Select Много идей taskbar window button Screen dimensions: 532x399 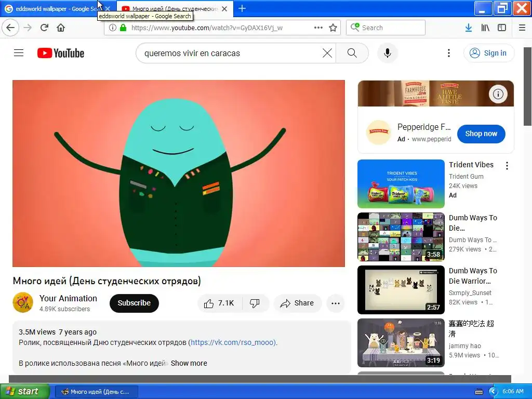[x=96, y=392]
